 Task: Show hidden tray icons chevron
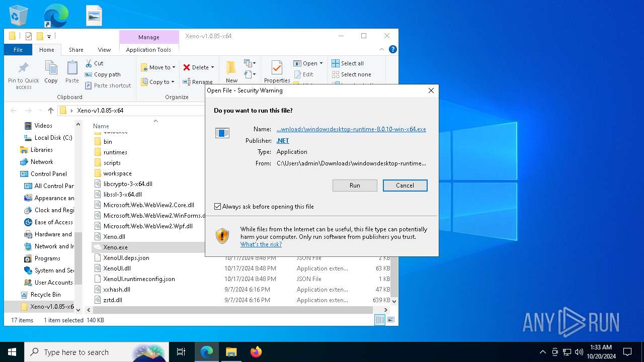tap(542, 352)
